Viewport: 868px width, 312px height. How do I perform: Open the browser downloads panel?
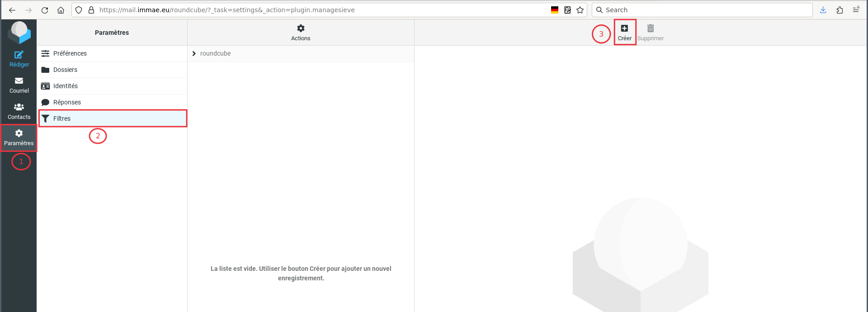(823, 10)
